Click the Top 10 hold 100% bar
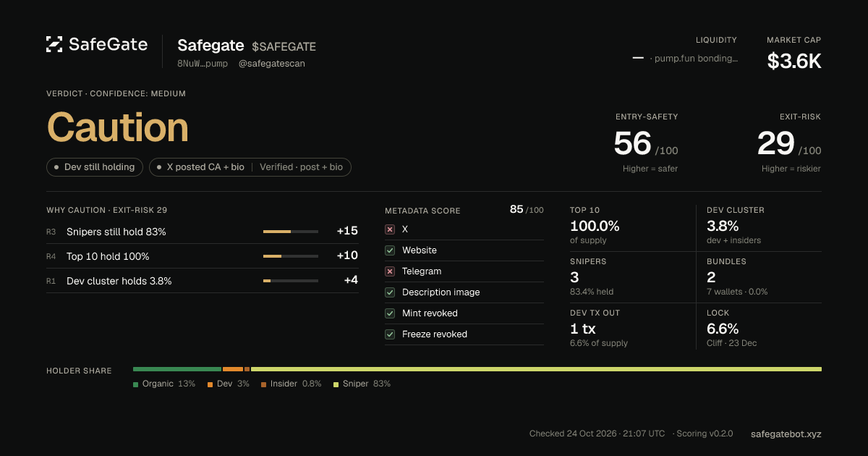868x456 pixels. (x=291, y=256)
